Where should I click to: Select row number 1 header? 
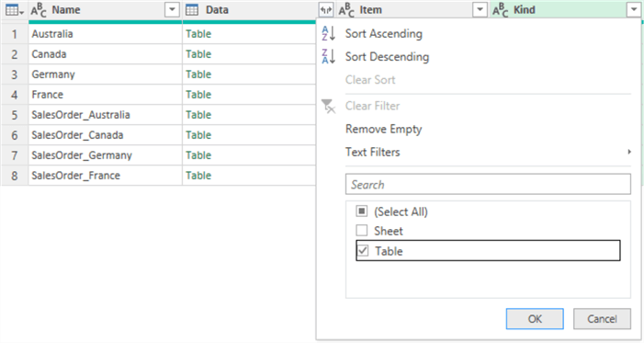pos(15,34)
